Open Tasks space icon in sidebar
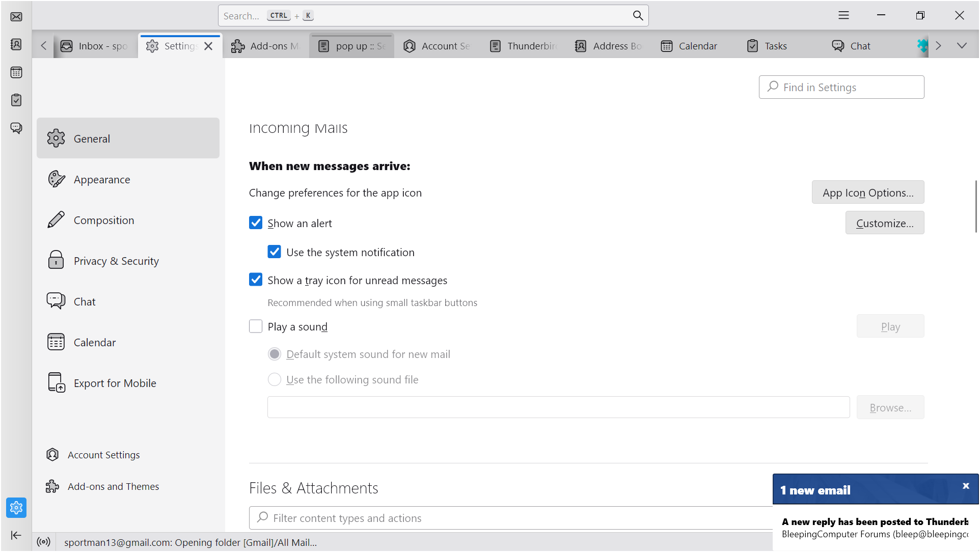 pos(16,100)
